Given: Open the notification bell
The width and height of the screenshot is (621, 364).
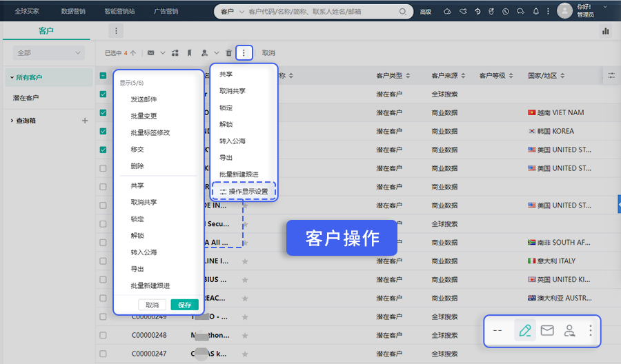Looking at the screenshot, I should tap(536, 12).
